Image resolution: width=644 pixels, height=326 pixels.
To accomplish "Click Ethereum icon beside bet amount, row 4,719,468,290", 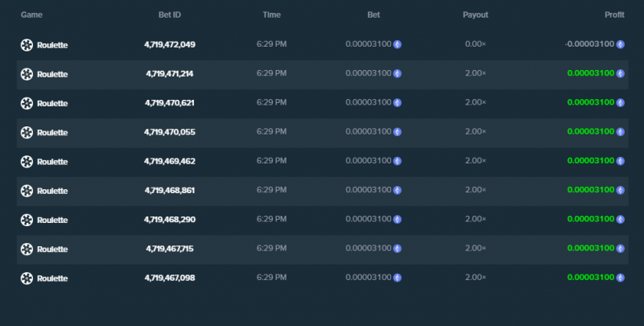I will [397, 219].
